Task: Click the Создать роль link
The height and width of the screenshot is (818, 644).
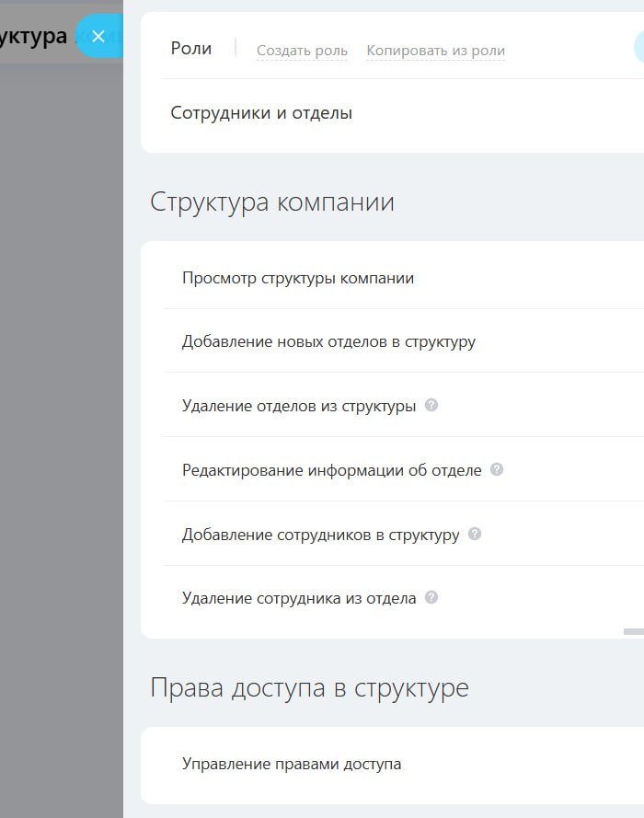Action: (x=302, y=51)
